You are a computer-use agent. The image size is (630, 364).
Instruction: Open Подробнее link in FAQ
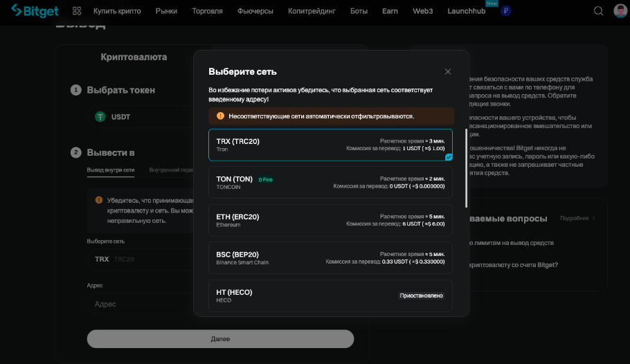[574, 218]
